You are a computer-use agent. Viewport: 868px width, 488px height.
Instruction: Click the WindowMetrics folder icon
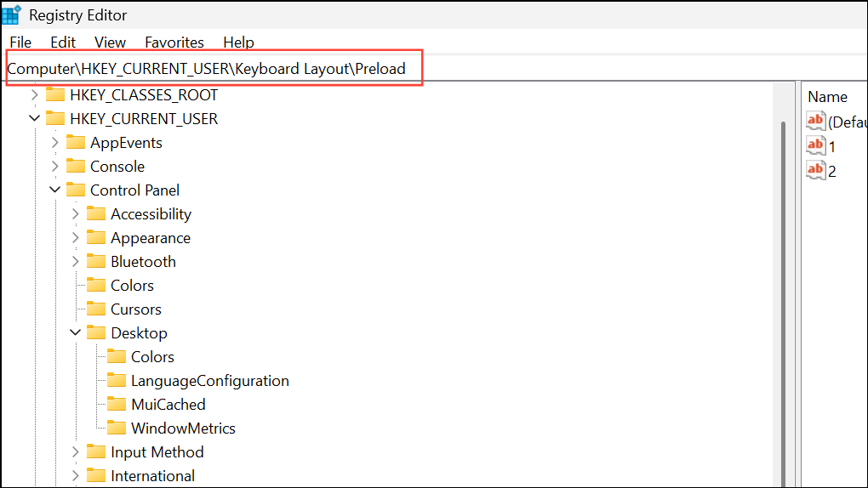(117, 427)
